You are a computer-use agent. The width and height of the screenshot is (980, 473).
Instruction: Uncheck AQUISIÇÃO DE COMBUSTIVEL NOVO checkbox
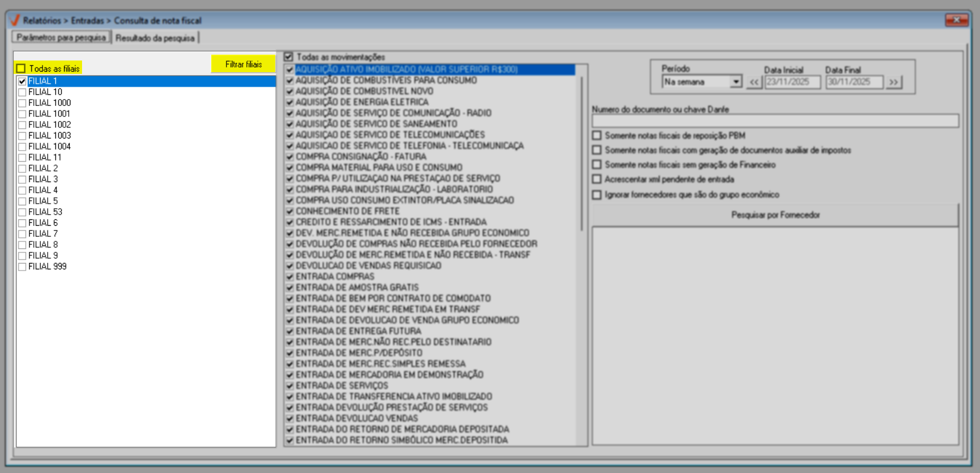[x=289, y=91]
